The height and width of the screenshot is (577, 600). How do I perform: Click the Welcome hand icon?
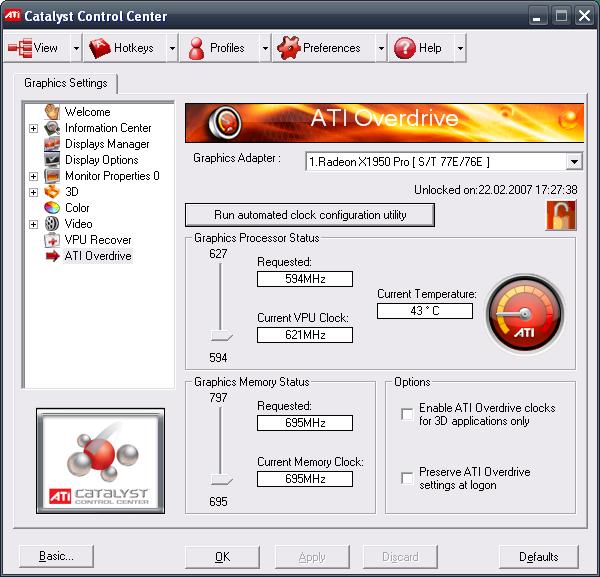(52, 112)
